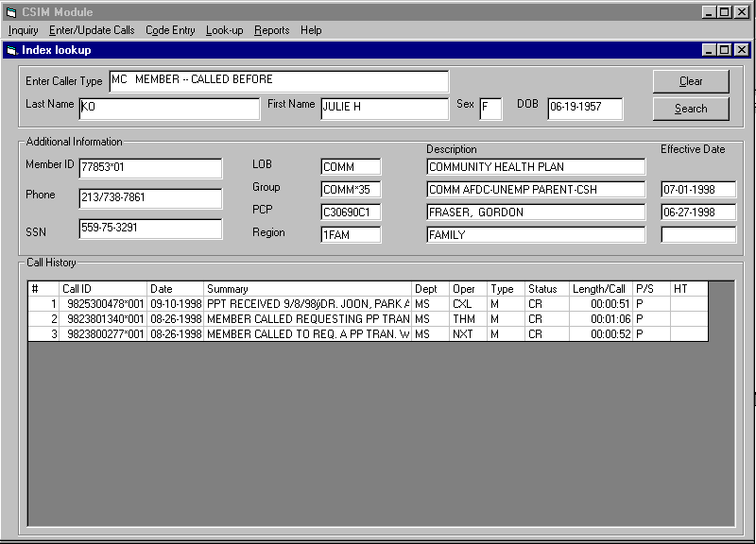
Task: Click the Summary column header
Action: click(x=308, y=289)
